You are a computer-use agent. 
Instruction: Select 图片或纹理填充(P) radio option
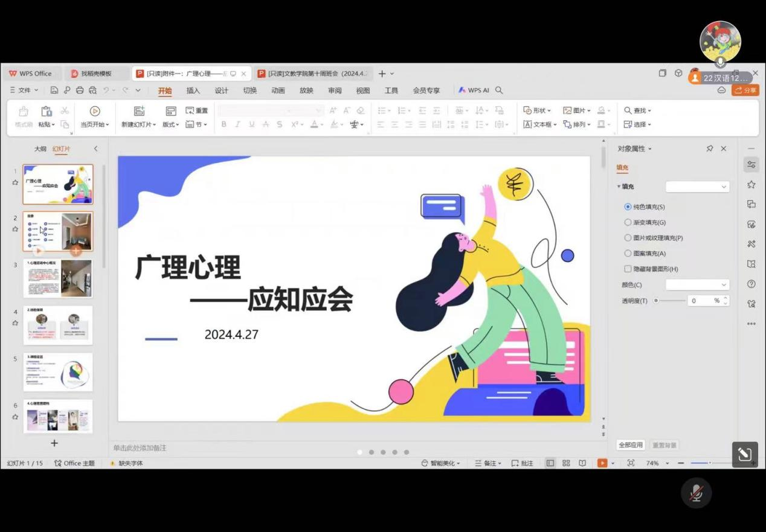(x=628, y=238)
